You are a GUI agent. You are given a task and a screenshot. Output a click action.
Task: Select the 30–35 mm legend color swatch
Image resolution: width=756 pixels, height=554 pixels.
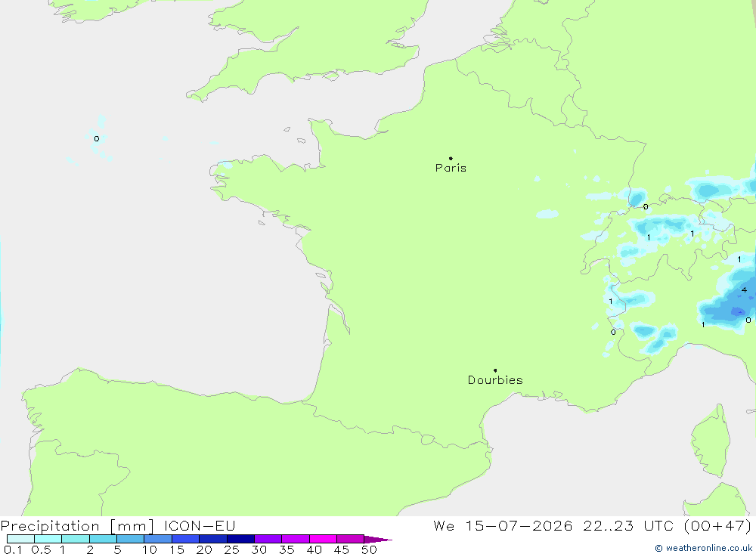[268, 539]
